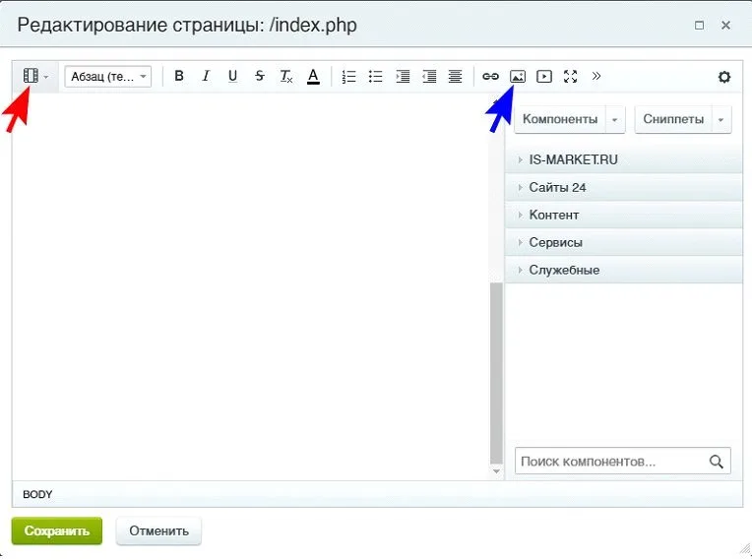The image size is (752, 560).
Task: Open the paragraph style dropdown
Action: (x=108, y=76)
